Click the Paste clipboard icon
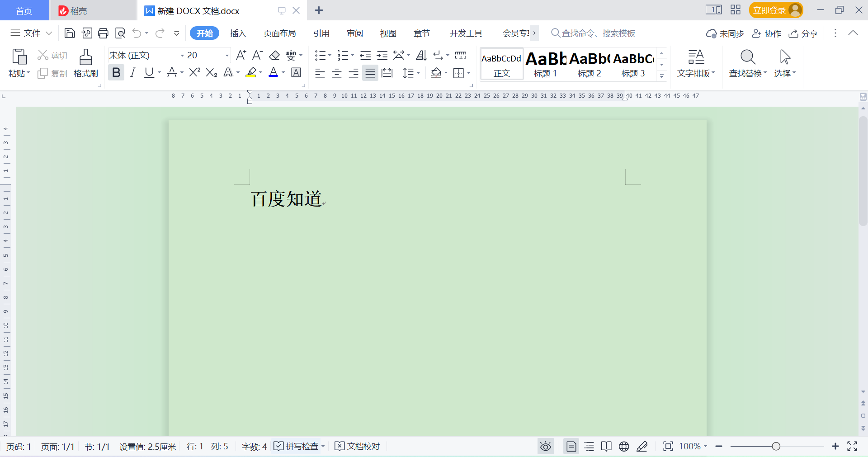Viewport: 868px width, 457px height. [x=19, y=57]
